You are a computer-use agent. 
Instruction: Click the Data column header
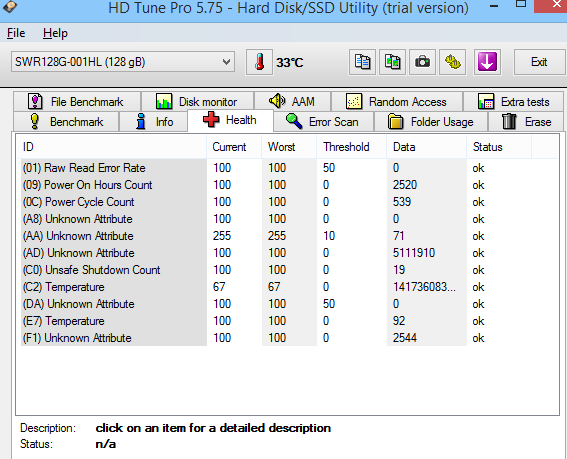427,147
